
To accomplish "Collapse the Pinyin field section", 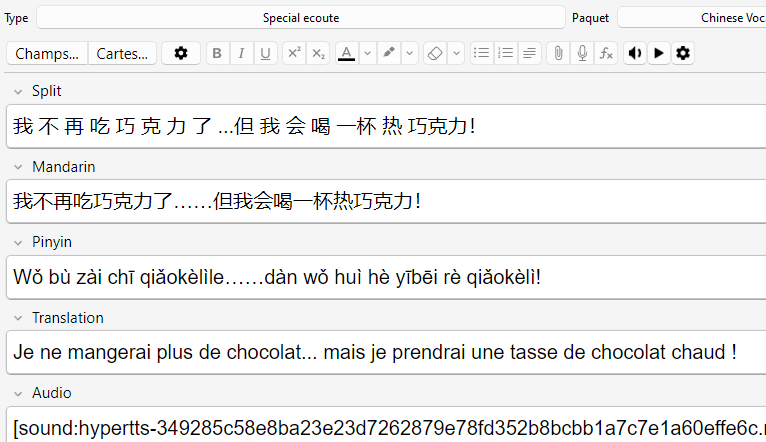I will pyautogui.click(x=18, y=242).
